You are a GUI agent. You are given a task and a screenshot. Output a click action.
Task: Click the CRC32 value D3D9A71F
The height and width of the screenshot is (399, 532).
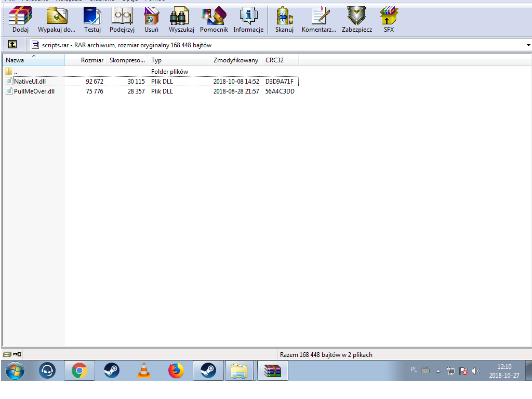pyautogui.click(x=280, y=82)
